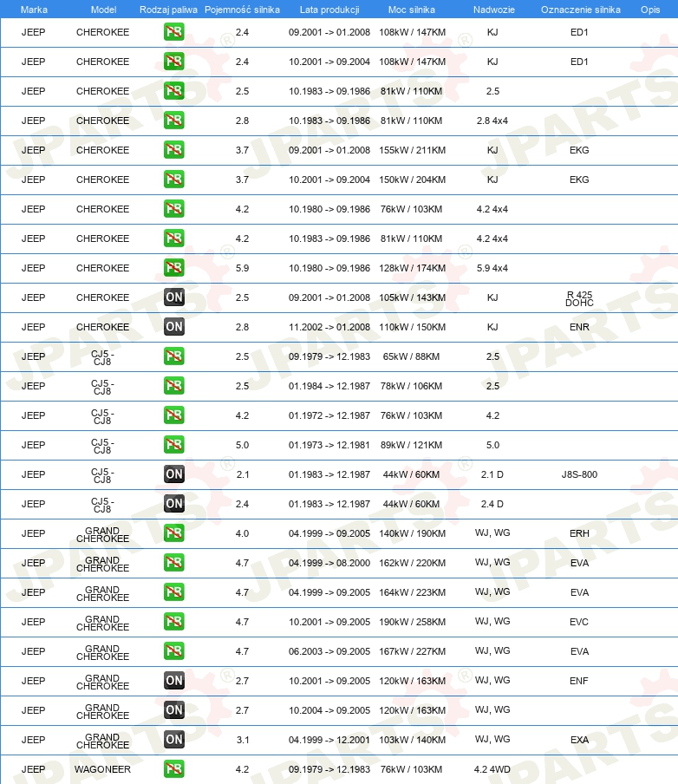Click petrol icon in Grand Cherokee 162kW row

(174, 563)
